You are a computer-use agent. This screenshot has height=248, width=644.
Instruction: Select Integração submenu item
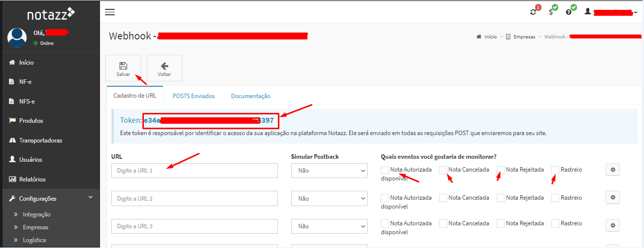pyautogui.click(x=36, y=214)
